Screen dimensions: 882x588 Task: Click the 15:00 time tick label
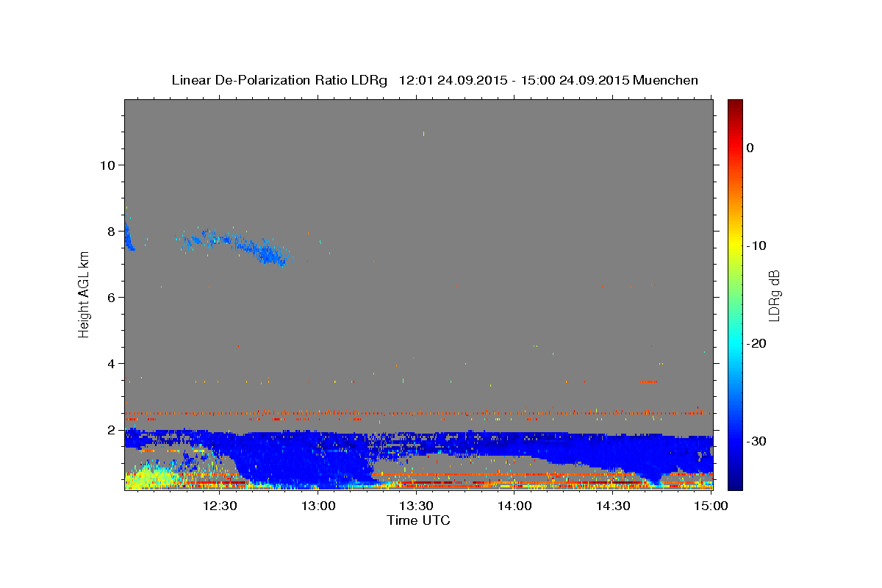click(x=711, y=506)
